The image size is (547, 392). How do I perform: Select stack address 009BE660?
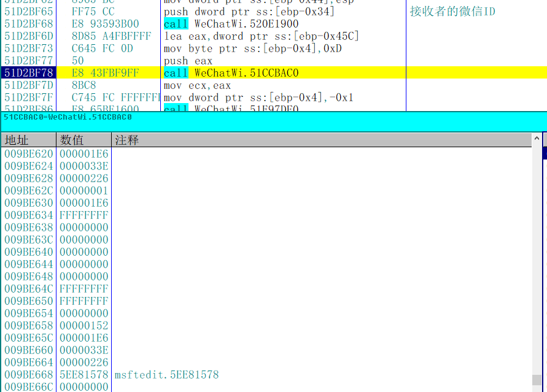point(29,350)
